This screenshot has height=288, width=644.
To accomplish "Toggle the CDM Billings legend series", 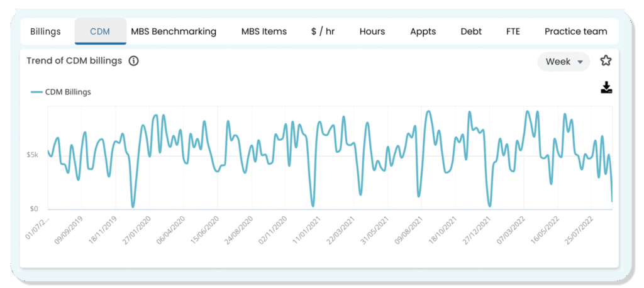I will 61,92.
